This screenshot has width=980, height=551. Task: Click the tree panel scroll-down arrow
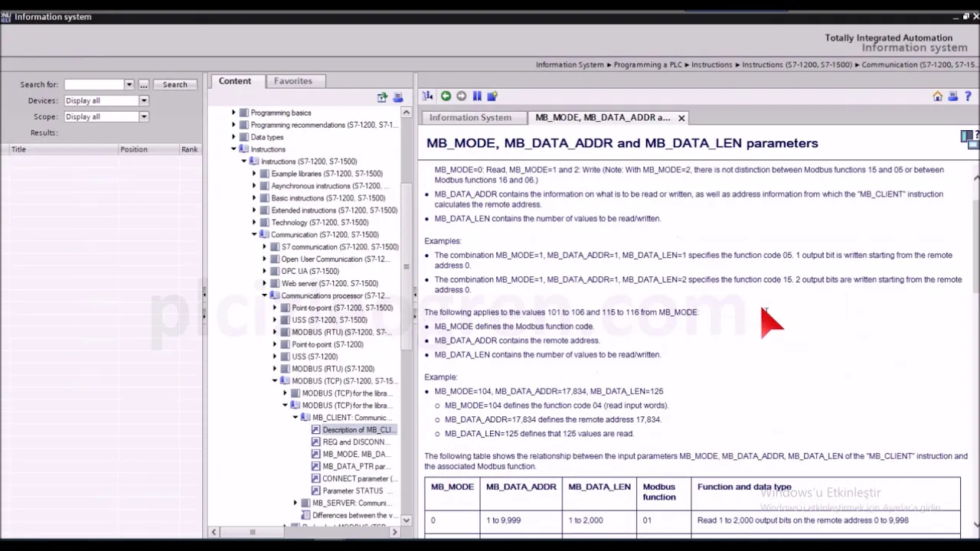coord(407,520)
